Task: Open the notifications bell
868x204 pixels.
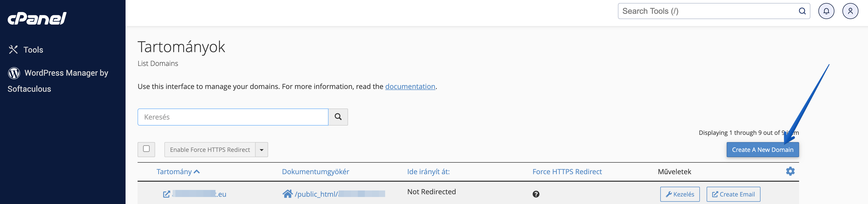Action: tap(826, 11)
